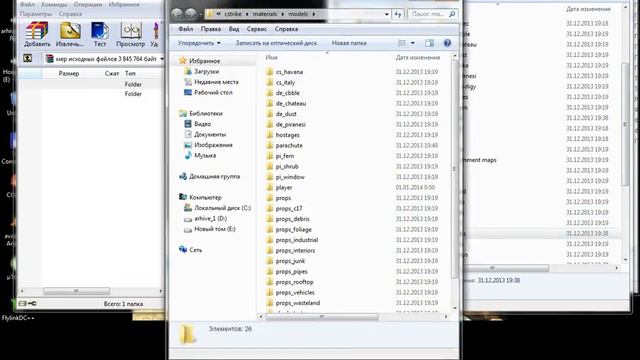The width and height of the screenshot is (640, 360).
Task: Select Сеть in the navigation pane
Action: point(195,250)
